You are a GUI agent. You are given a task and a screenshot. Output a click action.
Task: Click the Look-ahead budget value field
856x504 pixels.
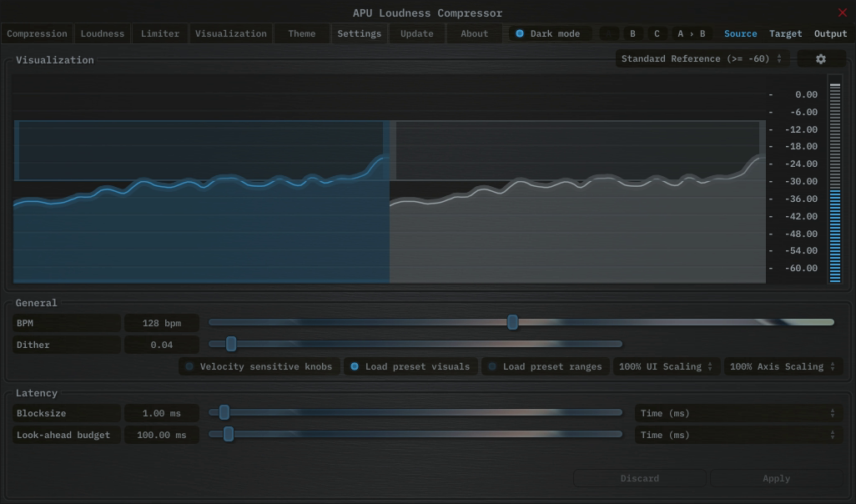[x=162, y=435]
